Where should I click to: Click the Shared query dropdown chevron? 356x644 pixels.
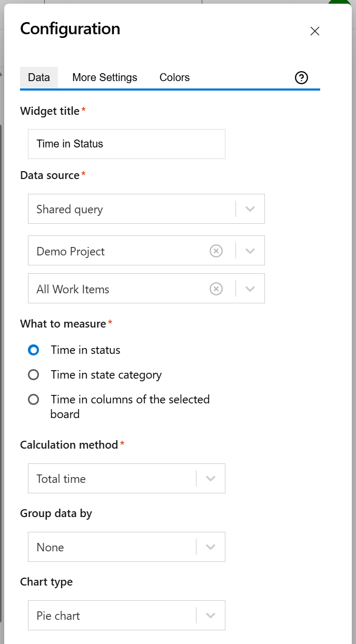pyautogui.click(x=250, y=209)
